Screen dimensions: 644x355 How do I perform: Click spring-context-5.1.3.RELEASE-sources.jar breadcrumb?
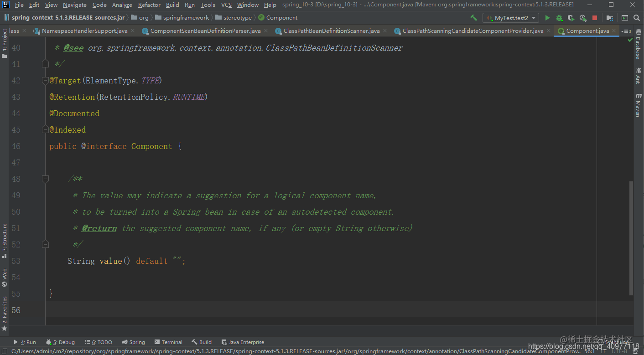[x=64, y=18]
